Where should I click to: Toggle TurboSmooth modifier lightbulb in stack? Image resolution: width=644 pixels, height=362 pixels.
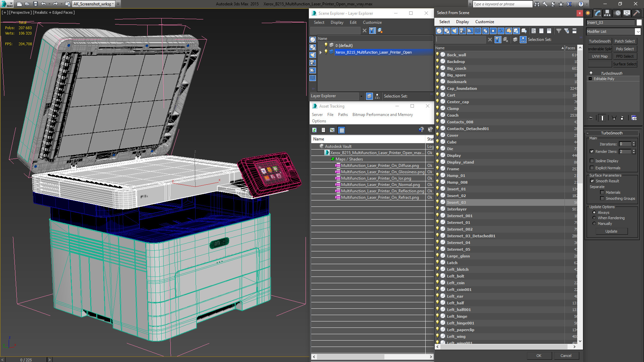[x=591, y=73]
